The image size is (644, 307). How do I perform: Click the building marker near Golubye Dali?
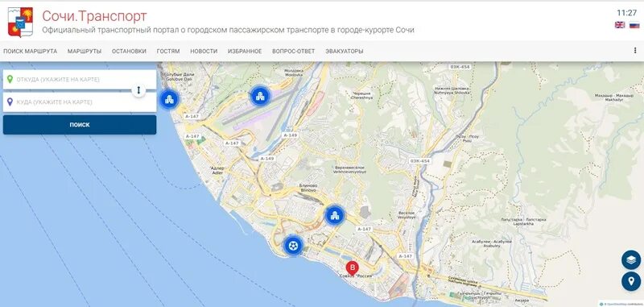point(169,99)
